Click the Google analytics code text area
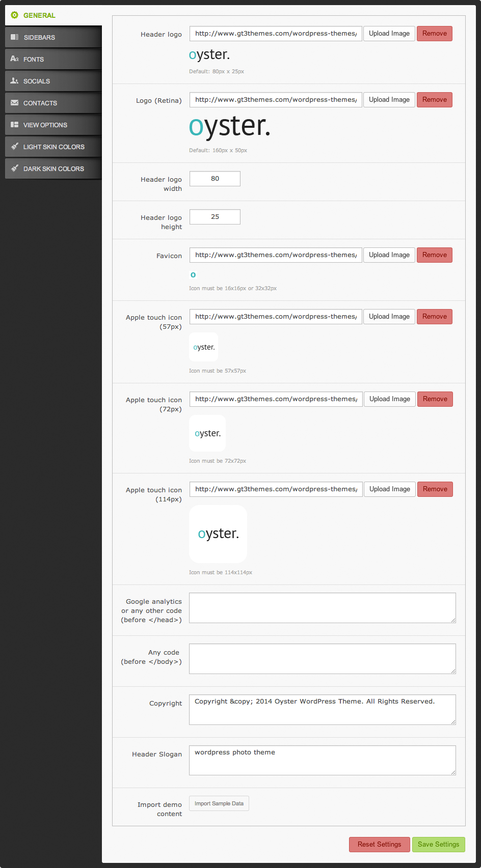Image resolution: width=481 pixels, height=868 pixels. click(x=322, y=607)
